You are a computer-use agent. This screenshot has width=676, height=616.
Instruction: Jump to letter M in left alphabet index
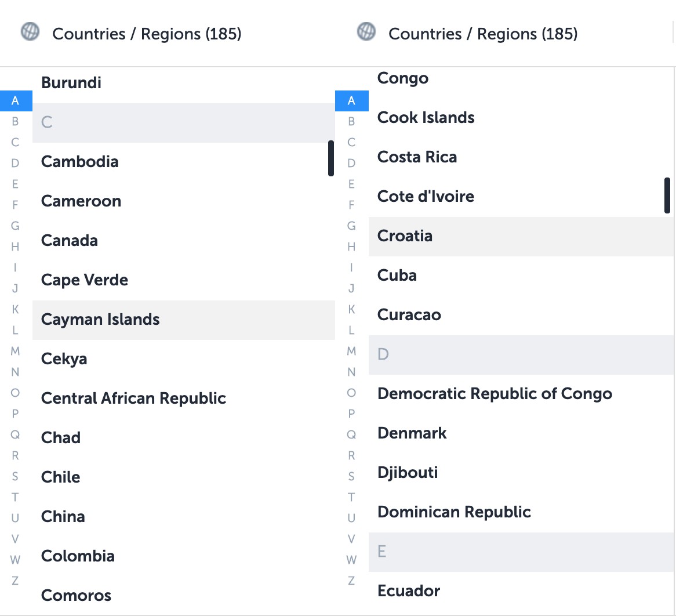point(16,351)
